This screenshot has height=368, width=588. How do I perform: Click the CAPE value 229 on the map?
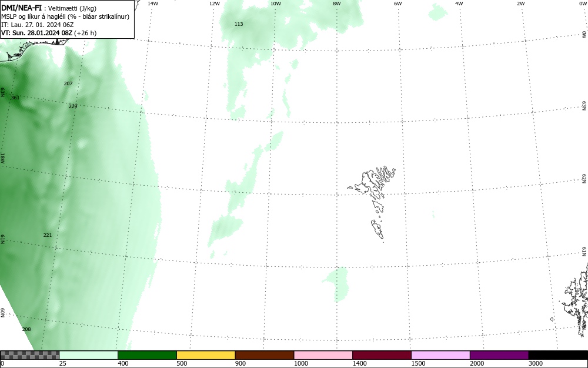(73, 106)
